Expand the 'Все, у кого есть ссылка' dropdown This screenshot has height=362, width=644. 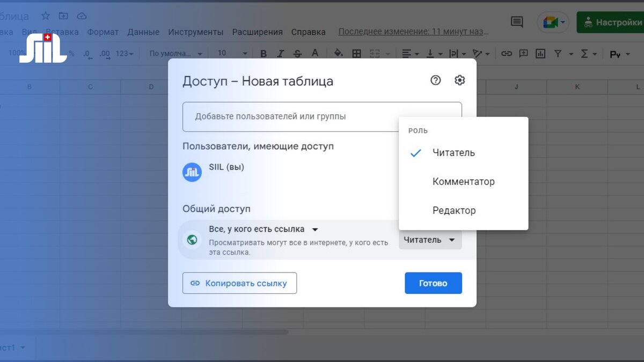(315, 228)
